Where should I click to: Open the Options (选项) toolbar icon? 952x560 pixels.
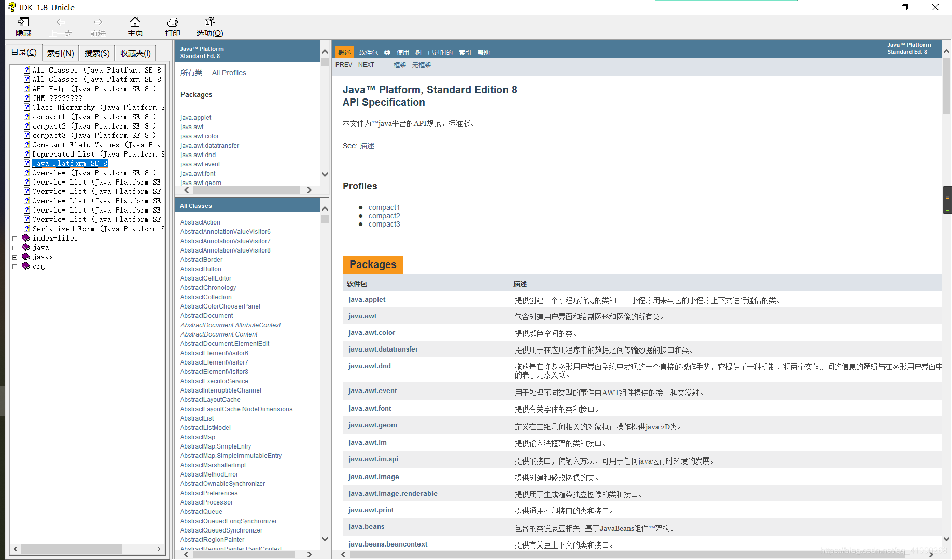[x=209, y=22]
